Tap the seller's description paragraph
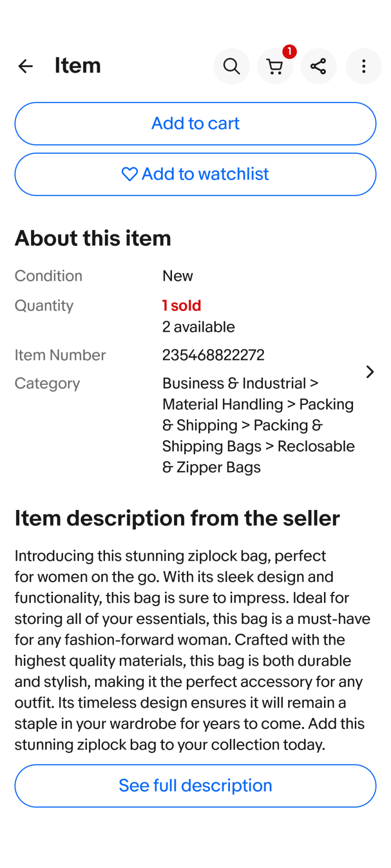This screenshot has height=868, width=391. (192, 650)
